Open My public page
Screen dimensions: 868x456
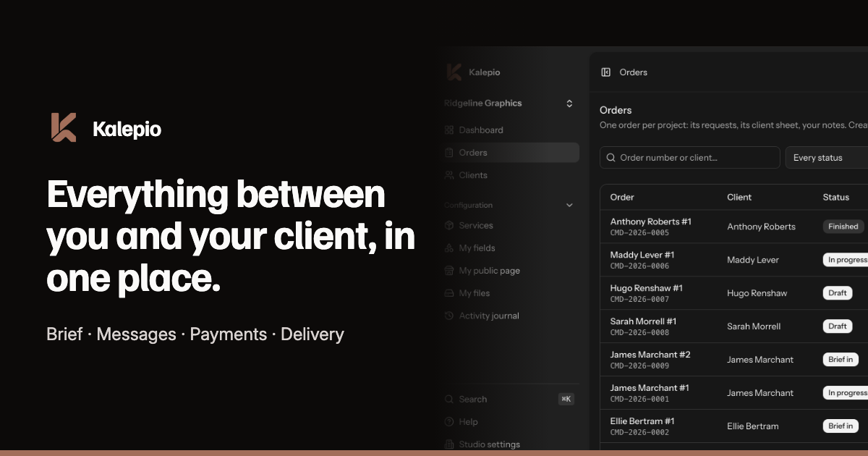(509, 271)
